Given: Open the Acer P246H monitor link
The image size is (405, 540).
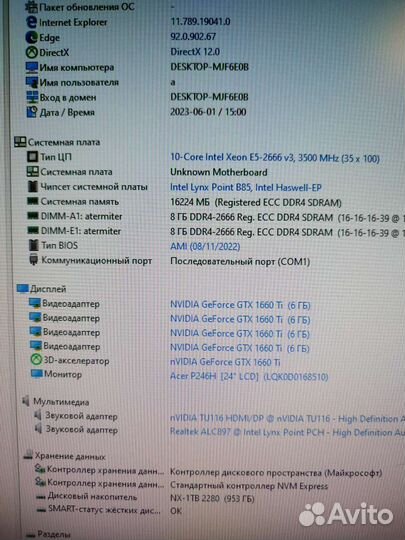Looking at the screenshot, I should click(249, 376).
